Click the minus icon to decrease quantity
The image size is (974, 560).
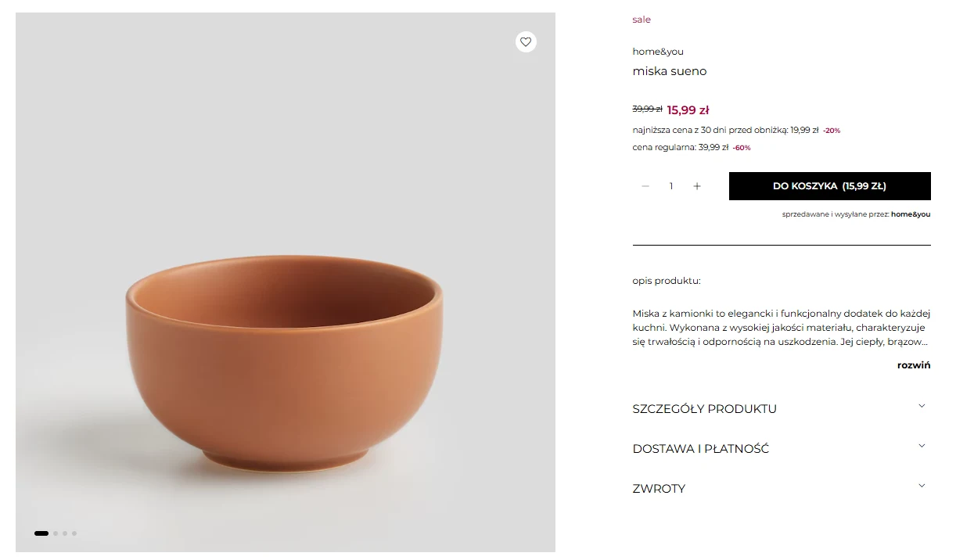[645, 186]
